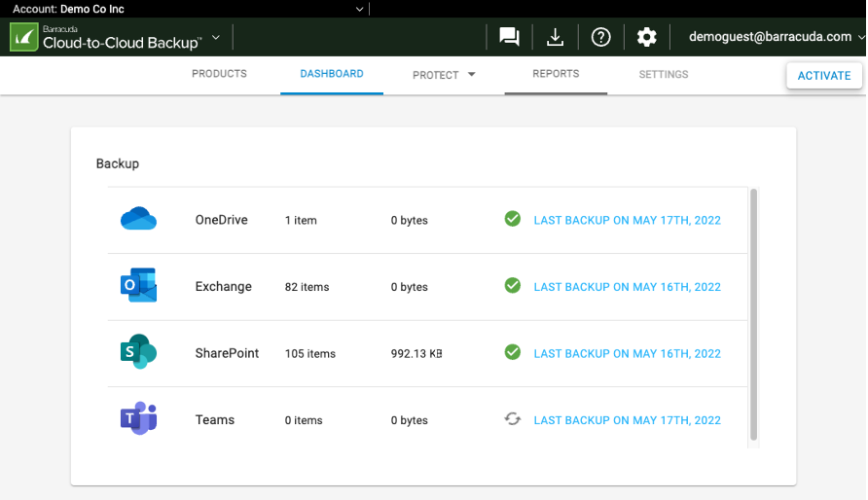Click the '0 items' count
The height and width of the screenshot is (500, 868).
304,420
